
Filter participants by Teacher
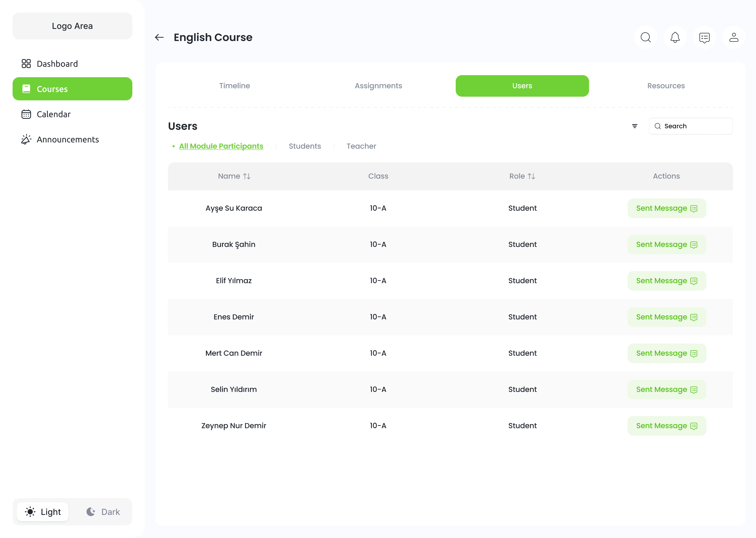click(361, 146)
